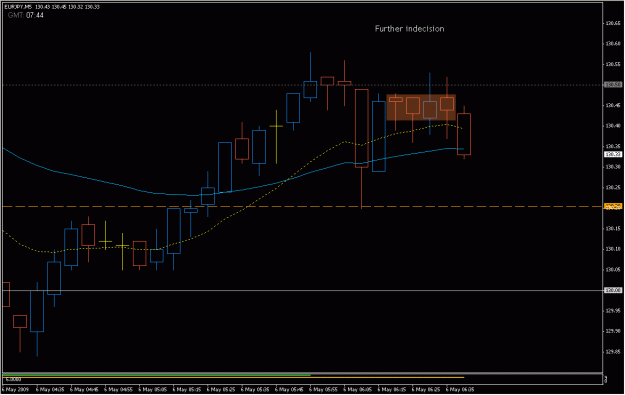The height and width of the screenshot is (395, 625).
Task: Select the orange shaded rectangle over the candles
Action: point(421,107)
